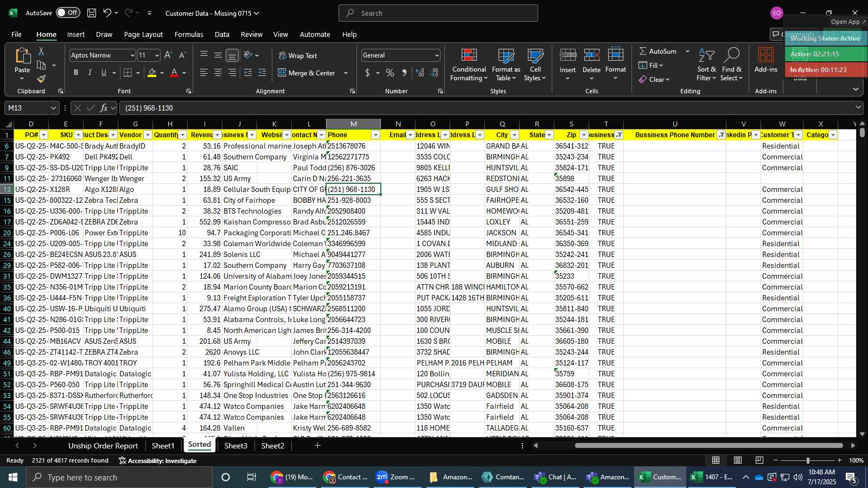This screenshot has width=868, height=488.
Task: Decrease font size with the smaller A icon
Action: (x=182, y=55)
